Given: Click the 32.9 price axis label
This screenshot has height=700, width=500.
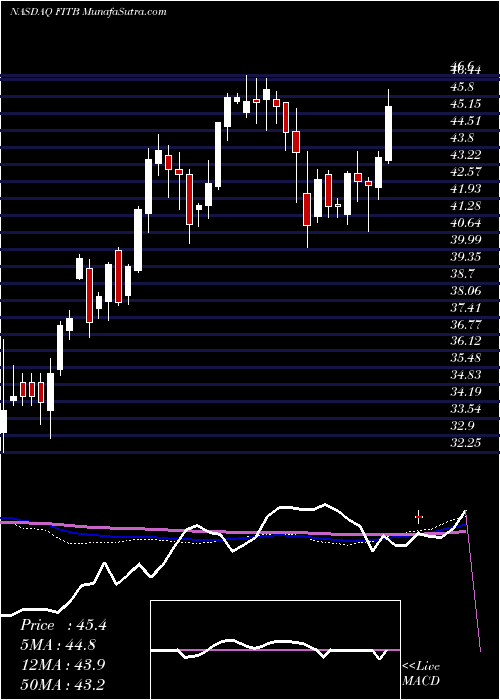Looking at the screenshot, I should point(462,426).
